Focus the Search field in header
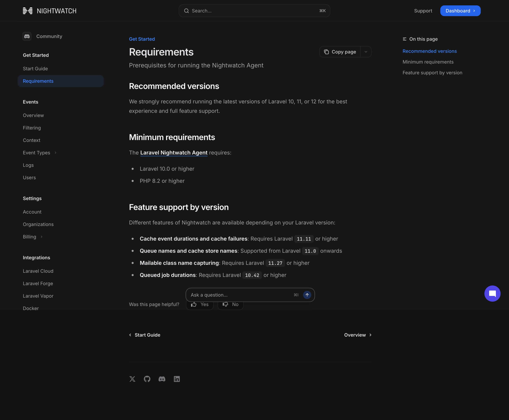509x420 pixels. click(254, 11)
